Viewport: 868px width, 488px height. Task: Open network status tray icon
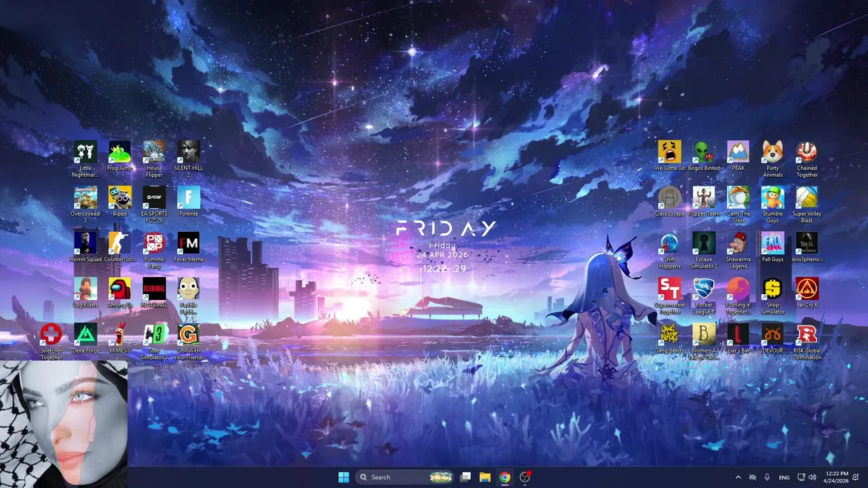[801, 477]
